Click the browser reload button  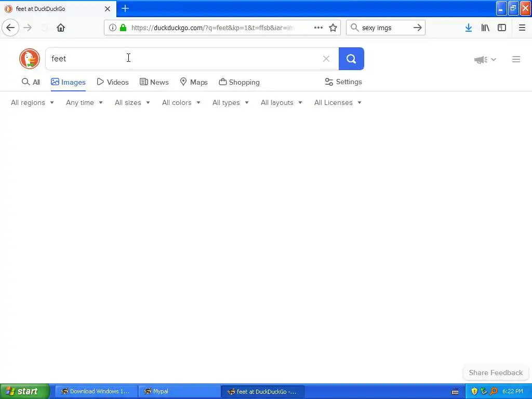click(x=44, y=28)
